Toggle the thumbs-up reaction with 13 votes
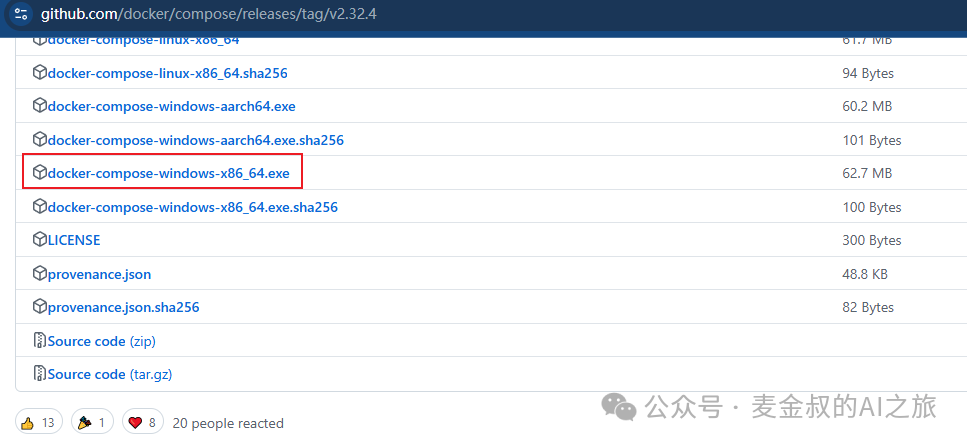Screen dimensions: 967x445 click(39, 422)
